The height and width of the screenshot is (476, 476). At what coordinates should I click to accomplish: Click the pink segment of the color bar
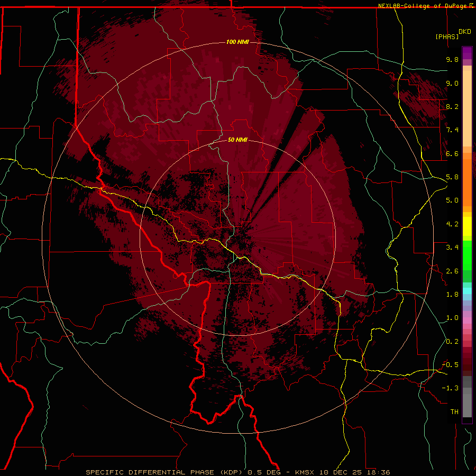467,321
